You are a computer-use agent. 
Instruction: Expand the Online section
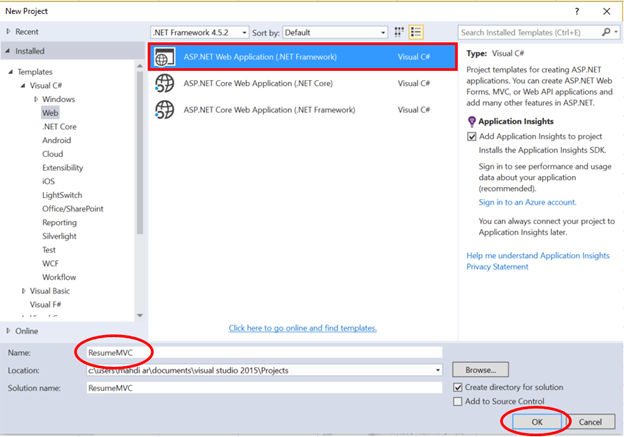[8, 331]
